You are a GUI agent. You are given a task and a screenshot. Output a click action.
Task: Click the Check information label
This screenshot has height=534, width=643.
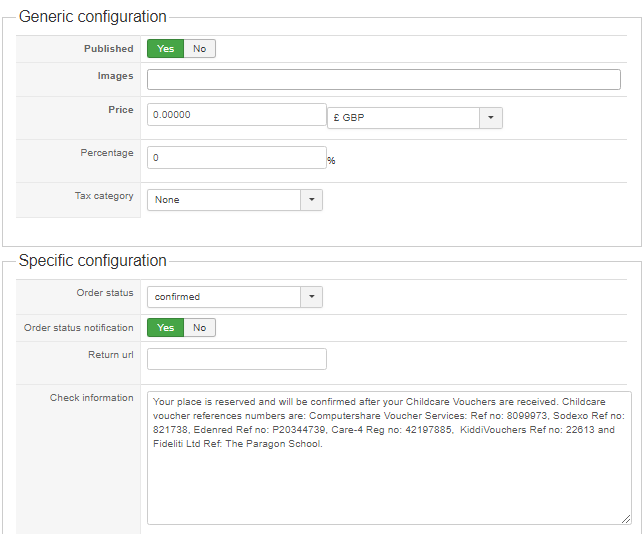(x=91, y=398)
